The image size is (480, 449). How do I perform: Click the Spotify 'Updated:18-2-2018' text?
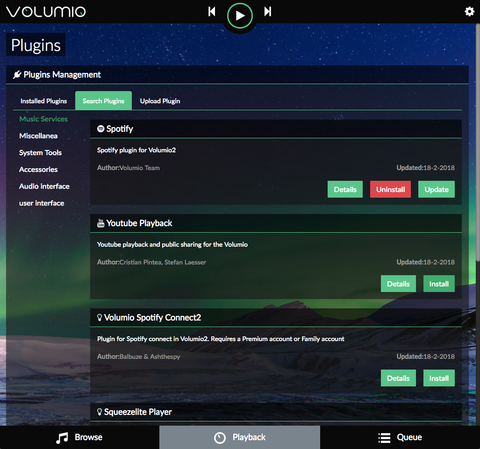[425, 168]
